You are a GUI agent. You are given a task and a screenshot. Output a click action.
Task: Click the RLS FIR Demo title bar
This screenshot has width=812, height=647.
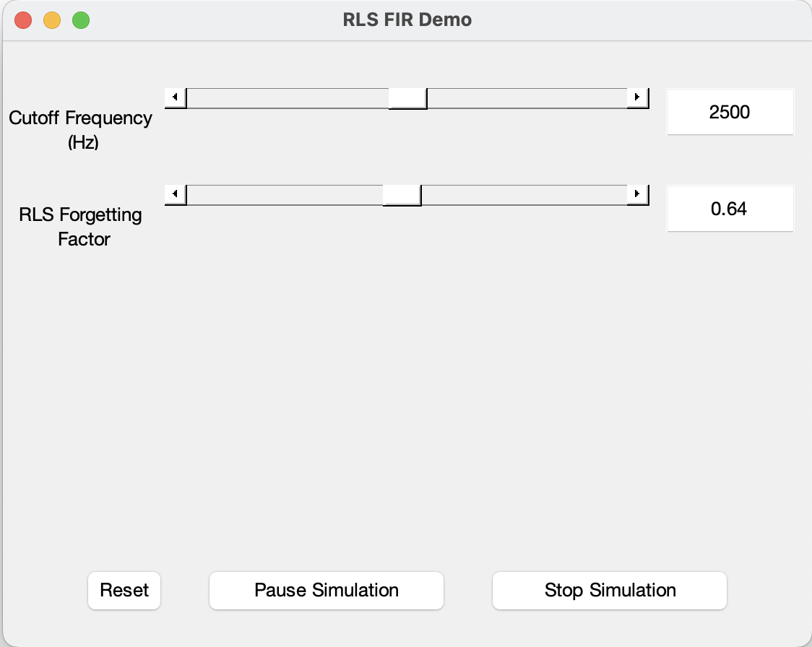(x=406, y=19)
